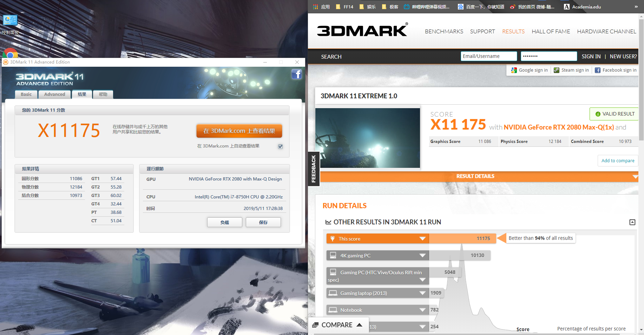Open the HALL OF FAME menu

[x=551, y=32]
